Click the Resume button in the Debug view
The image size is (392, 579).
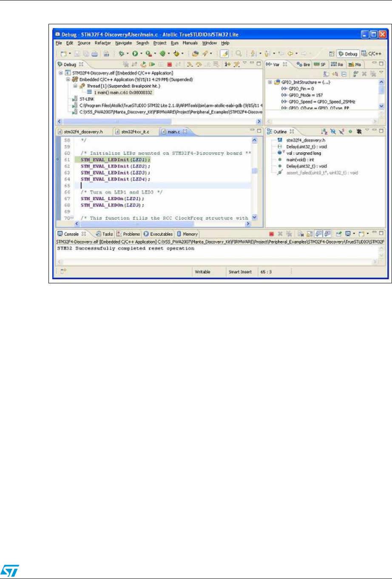click(152, 64)
